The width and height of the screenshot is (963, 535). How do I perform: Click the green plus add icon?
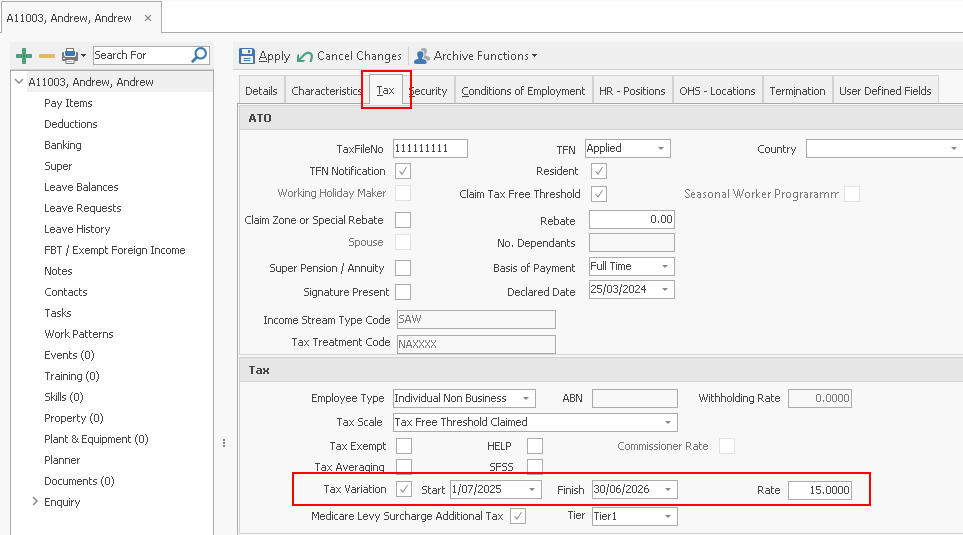[x=25, y=56]
